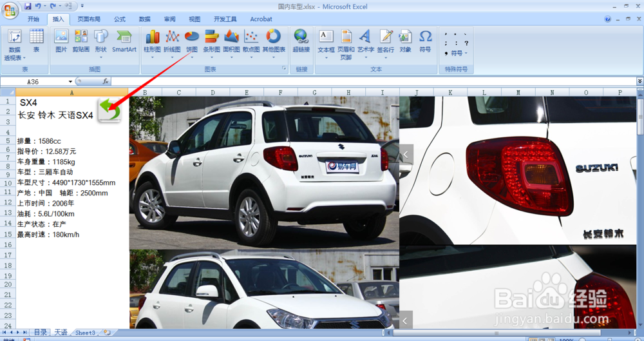Switch to the 公式 tab
The image size is (644, 341).
pyautogui.click(x=120, y=19)
